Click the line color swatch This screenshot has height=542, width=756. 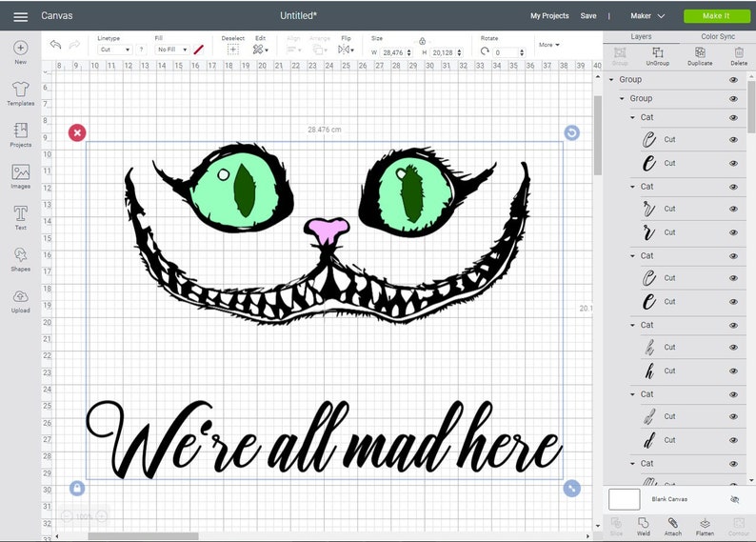tap(199, 50)
